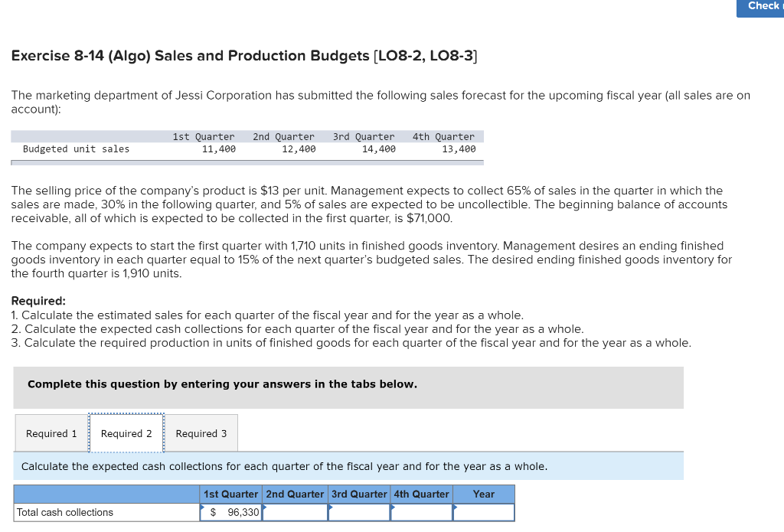Click the Year total input field
The height and width of the screenshot is (532, 784).
click(485, 512)
